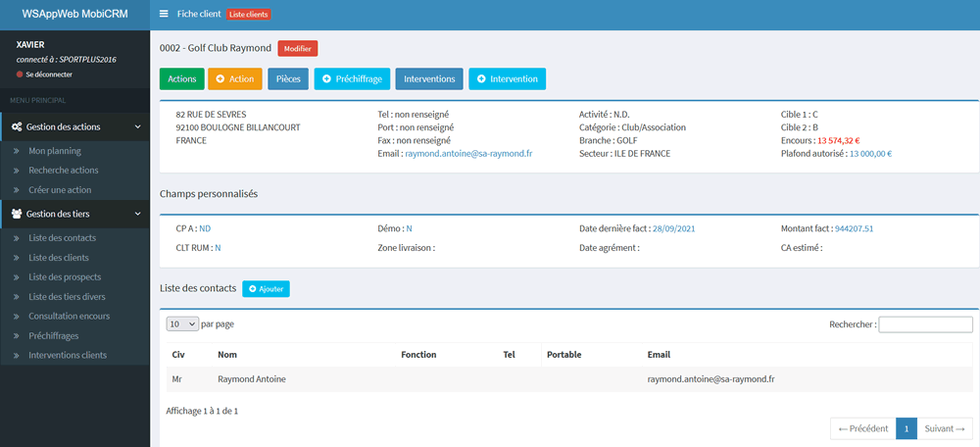Click the gears icon of Gestion des actions
Viewport: 980px width, 447px height.
17,126
